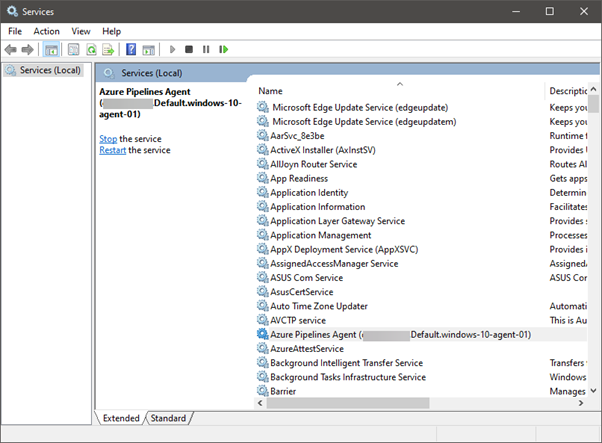Click the horizontal scrollbar right arrow

pyautogui.click(x=581, y=403)
